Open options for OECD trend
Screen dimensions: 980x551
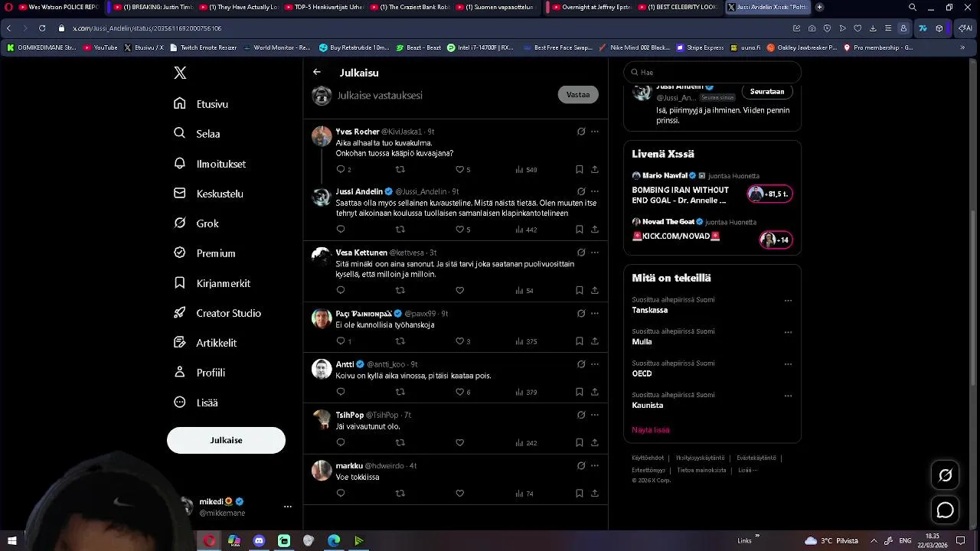(788, 364)
